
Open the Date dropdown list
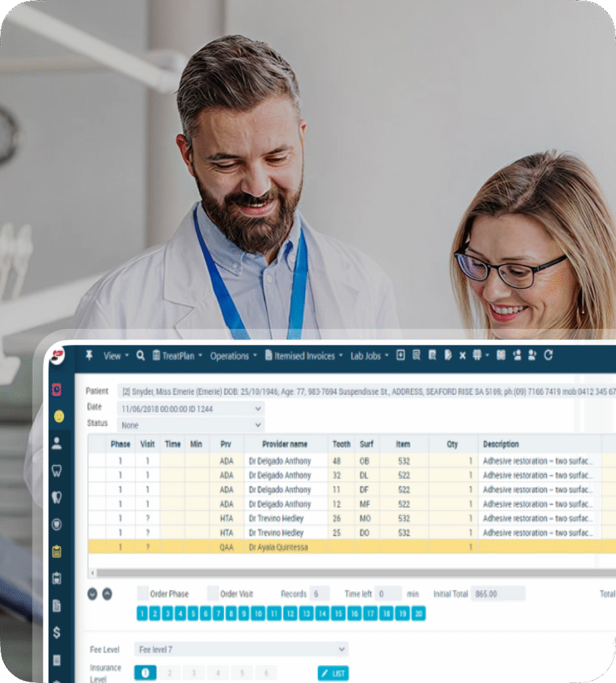point(258,408)
